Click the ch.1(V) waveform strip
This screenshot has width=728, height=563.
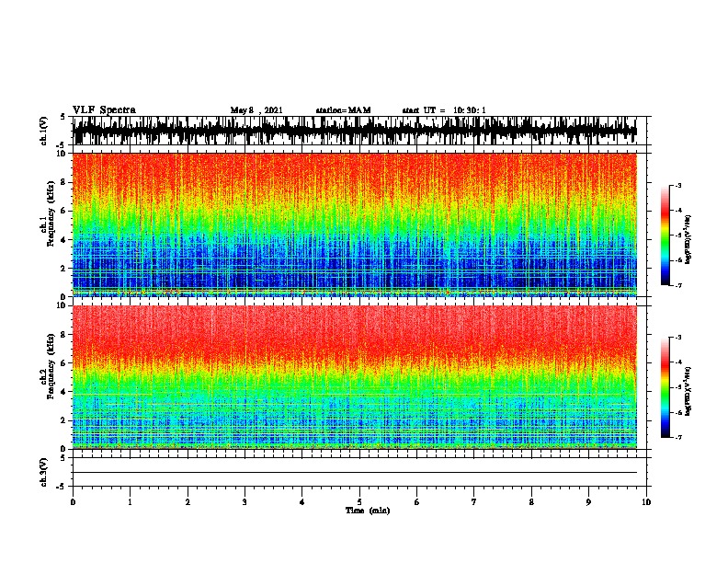click(x=355, y=131)
